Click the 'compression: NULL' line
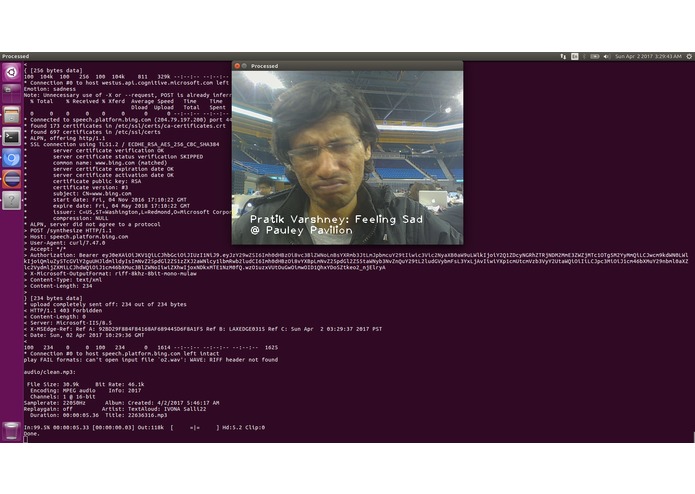 80,218
